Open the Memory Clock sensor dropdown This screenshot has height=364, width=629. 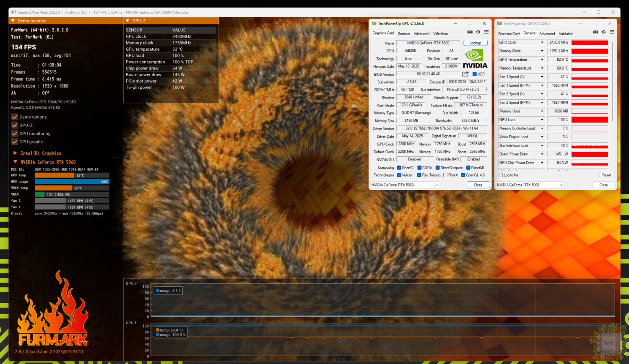pyautogui.click(x=542, y=51)
